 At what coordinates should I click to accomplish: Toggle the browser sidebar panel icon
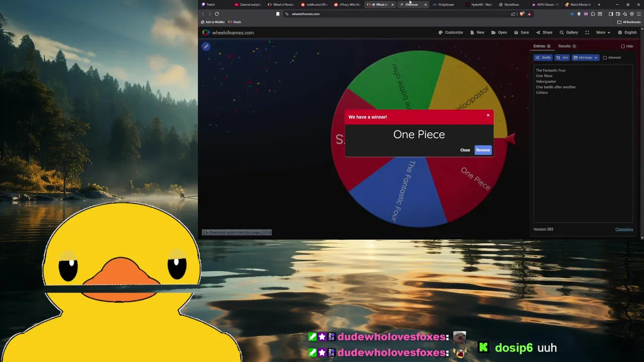click(x=611, y=14)
